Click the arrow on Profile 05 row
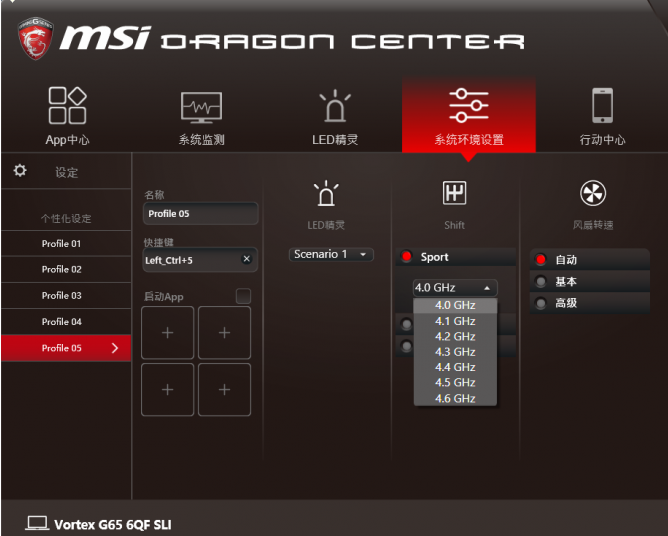Viewport: 668px width, 536px height. pyautogui.click(x=115, y=348)
